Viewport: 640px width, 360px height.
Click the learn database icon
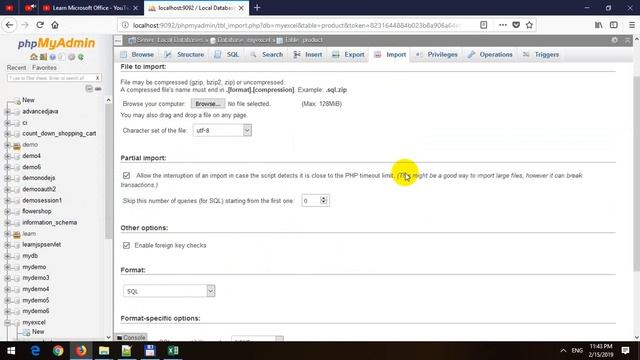tap(17, 234)
